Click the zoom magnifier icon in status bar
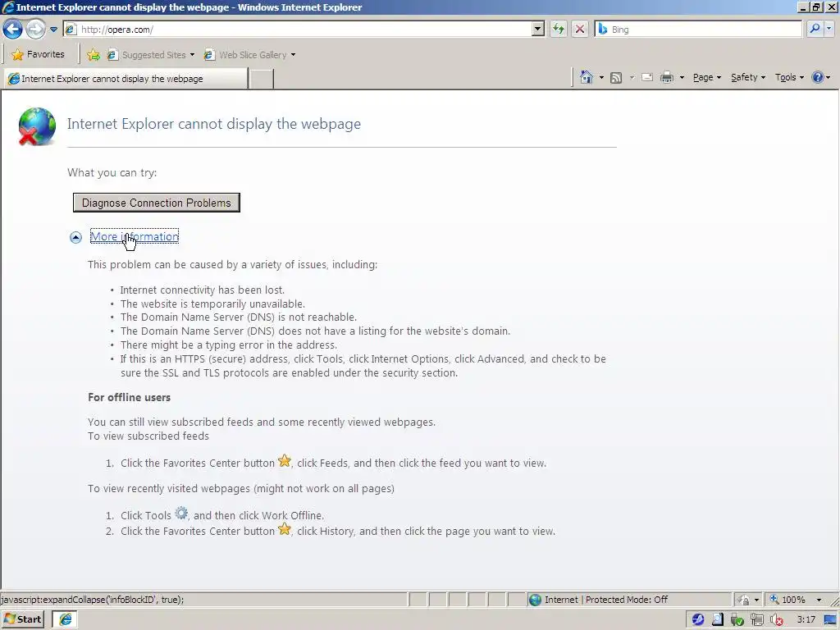The height and width of the screenshot is (630, 840). click(774, 600)
